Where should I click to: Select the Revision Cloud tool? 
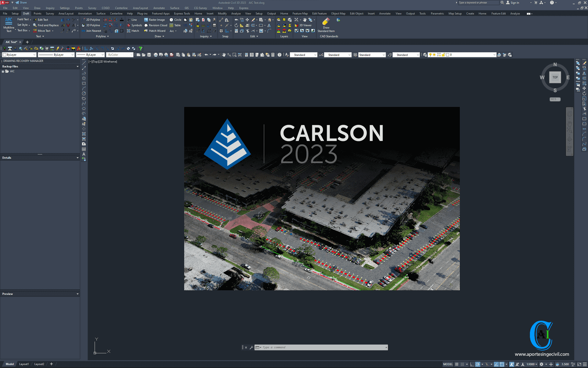[x=156, y=25]
